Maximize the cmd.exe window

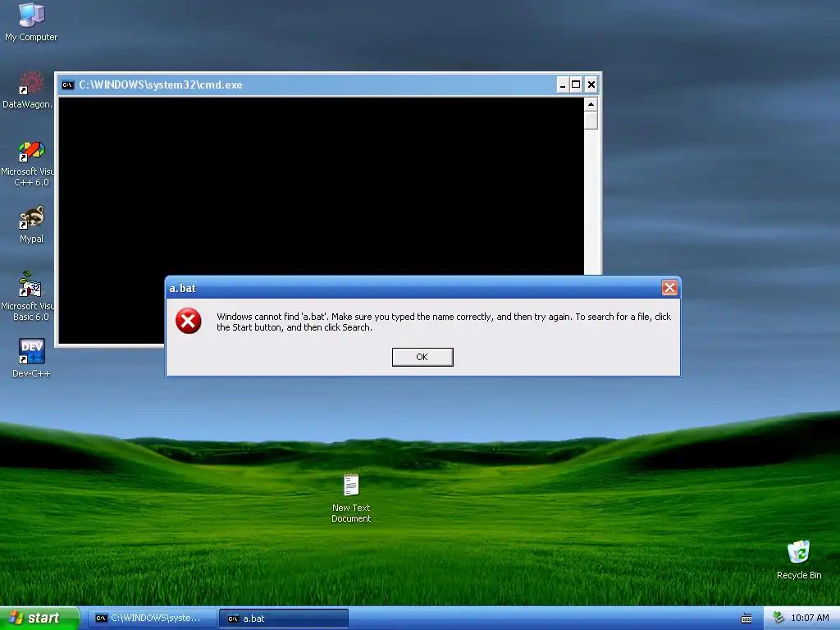(x=576, y=84)
